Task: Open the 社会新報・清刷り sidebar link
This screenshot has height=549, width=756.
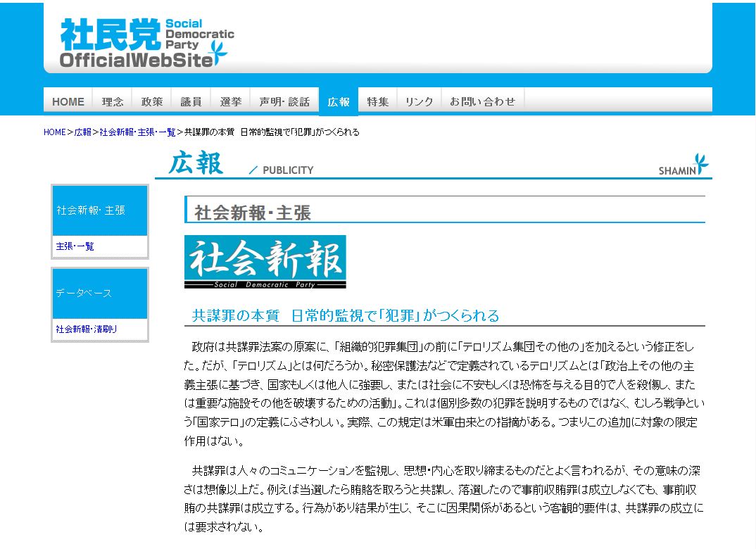Action: pyautogui.click(x=87, y=329)
